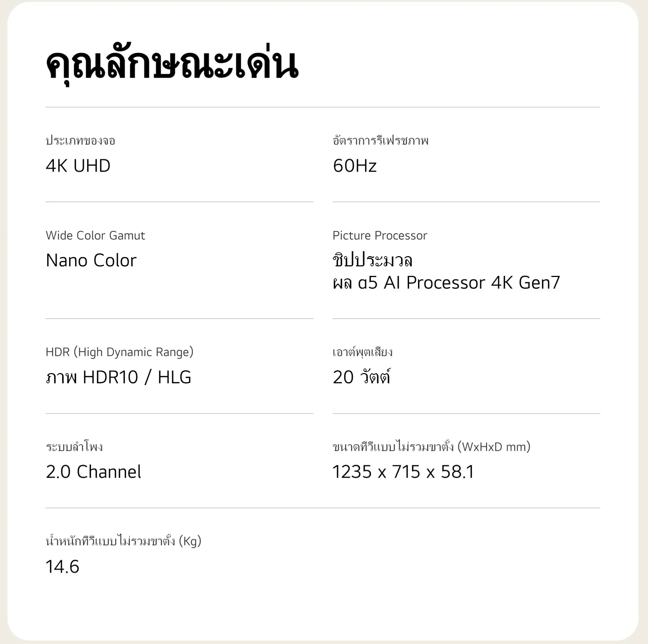Click the ประเภทของจอ label
The height and width of the screenshot is (644, 648).
(81, 141)
